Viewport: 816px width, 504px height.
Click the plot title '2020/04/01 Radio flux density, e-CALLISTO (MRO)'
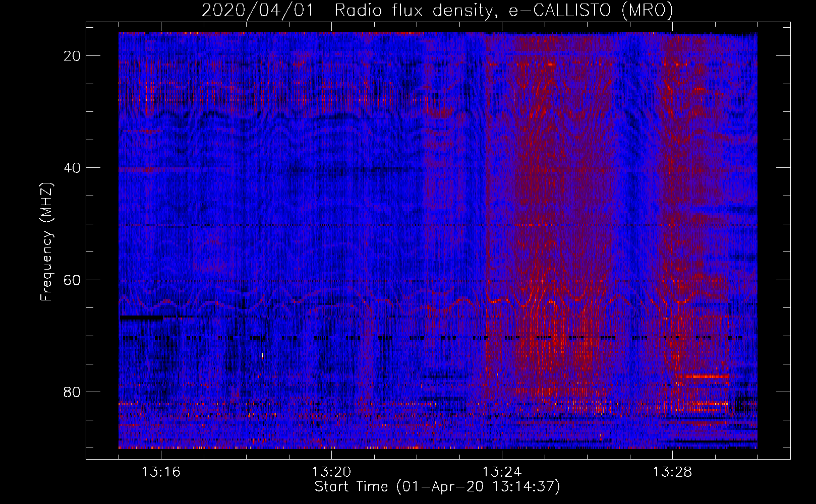tap(437, 10)
